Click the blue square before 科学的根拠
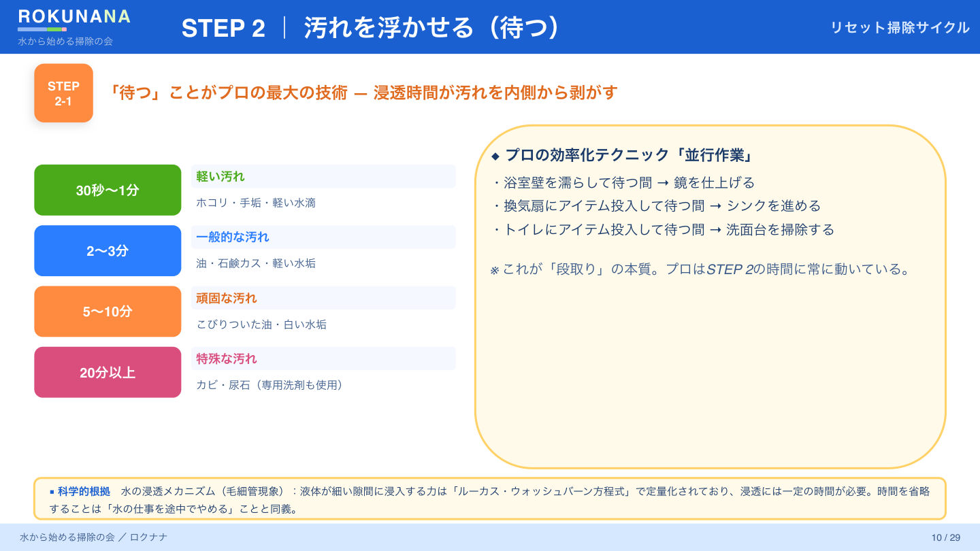 [x=52, y=491]
